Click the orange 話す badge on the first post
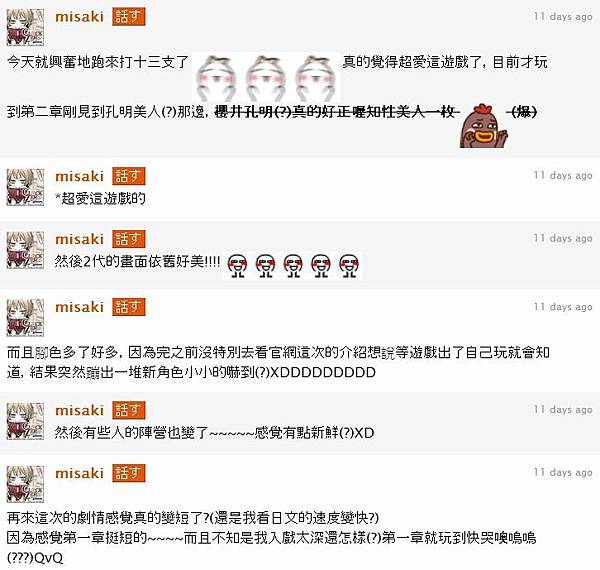This screenshot has width=600, height=570. point(129,17)
